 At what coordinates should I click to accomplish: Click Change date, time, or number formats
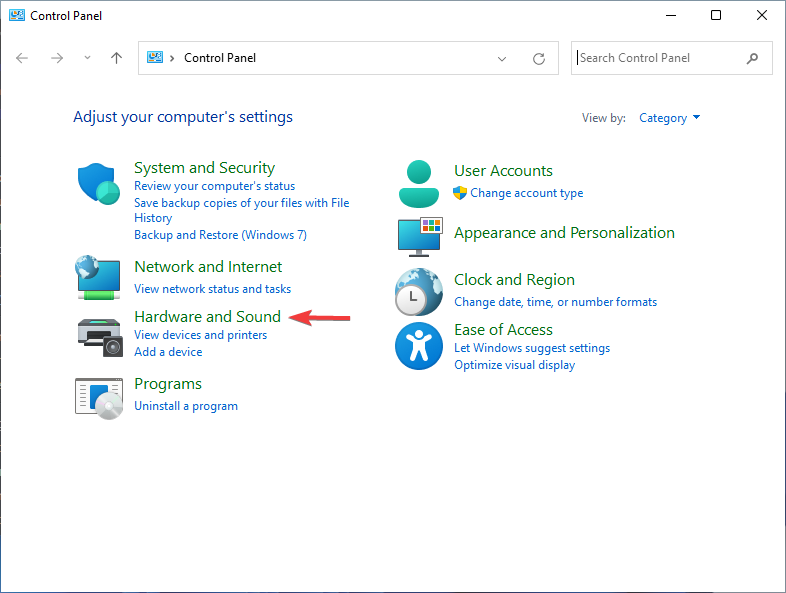[x=555, y=302]
